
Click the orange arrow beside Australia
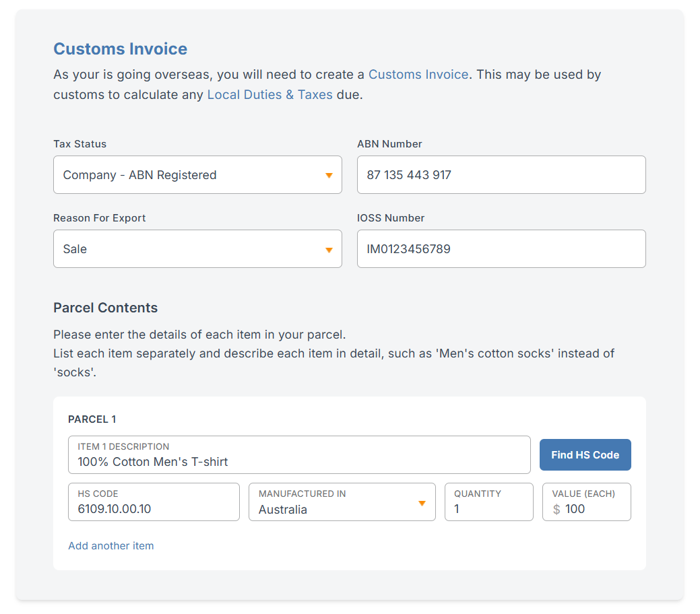tap(422, 504)
